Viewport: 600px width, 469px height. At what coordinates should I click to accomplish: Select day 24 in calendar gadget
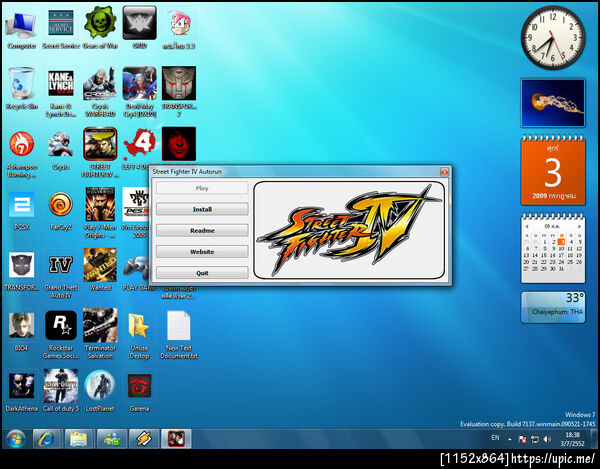[561, 262]
